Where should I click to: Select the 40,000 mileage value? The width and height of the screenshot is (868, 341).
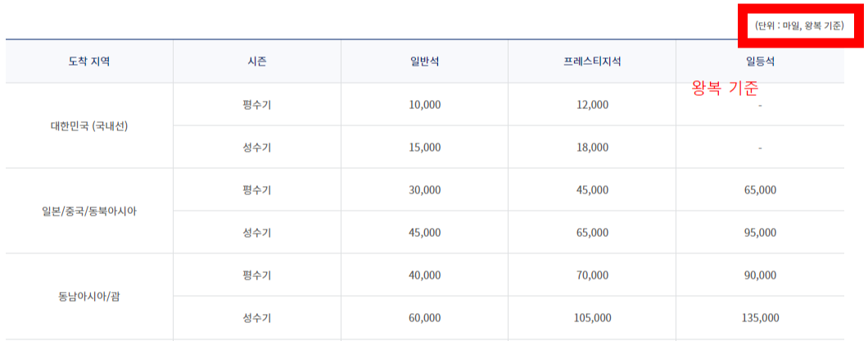425,275
